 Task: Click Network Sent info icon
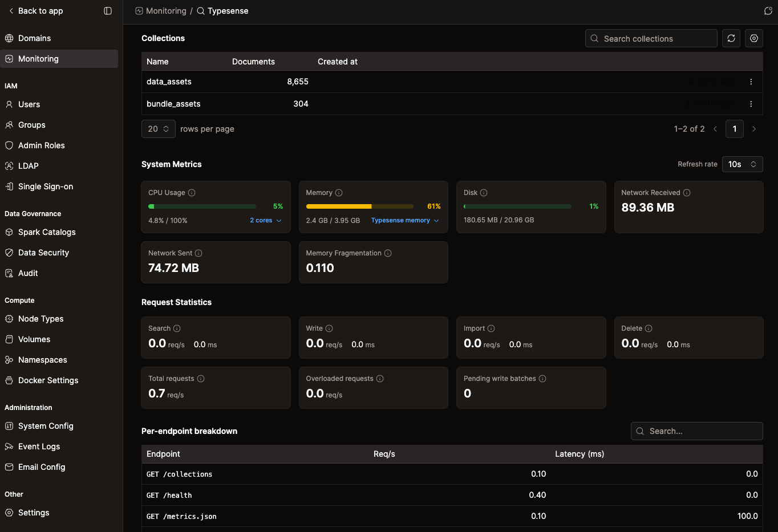click(x=198, y=253)
